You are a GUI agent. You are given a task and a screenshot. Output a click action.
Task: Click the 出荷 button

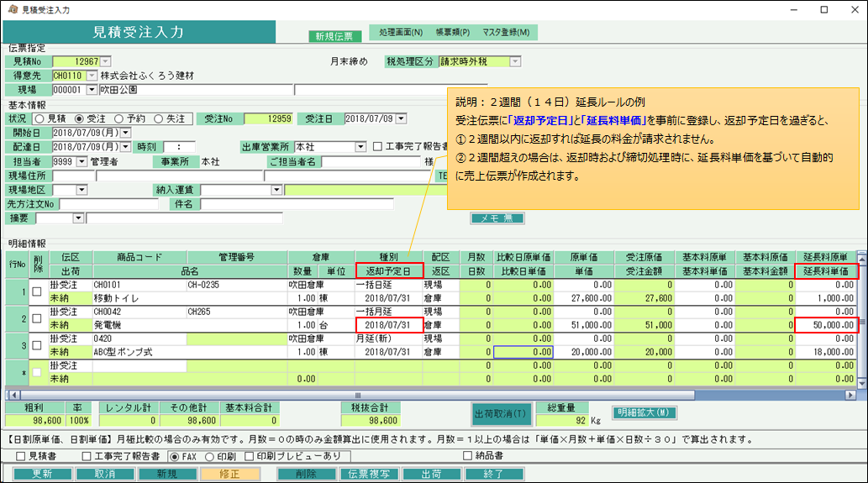(432, 474)
